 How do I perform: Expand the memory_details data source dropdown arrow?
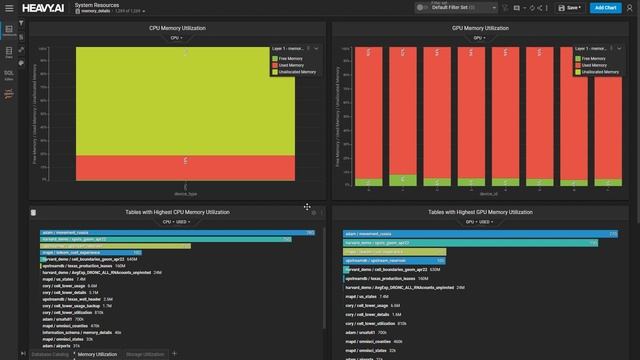[x=144, y=11]
